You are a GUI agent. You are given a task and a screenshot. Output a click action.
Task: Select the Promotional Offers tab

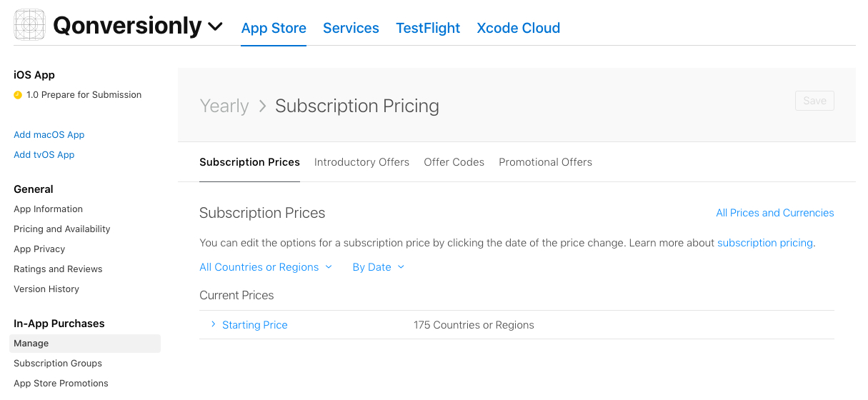coord(545,162)
